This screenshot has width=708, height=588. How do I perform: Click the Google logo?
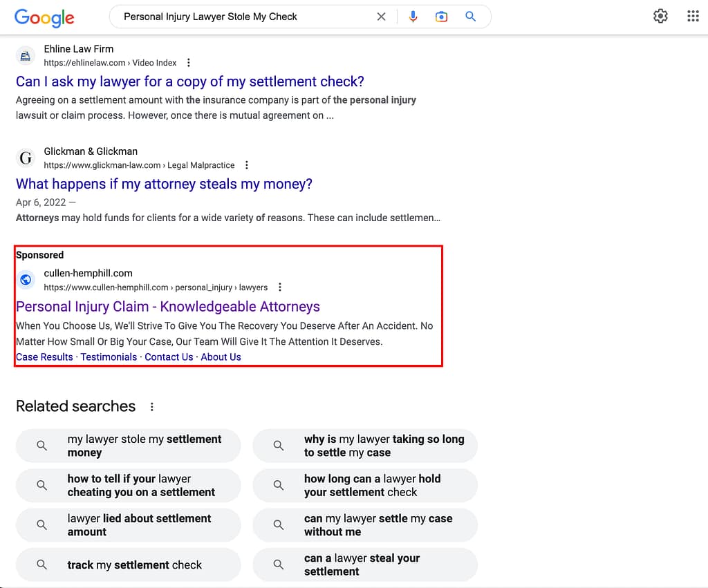pyautogui.click(x=44, y=17)
